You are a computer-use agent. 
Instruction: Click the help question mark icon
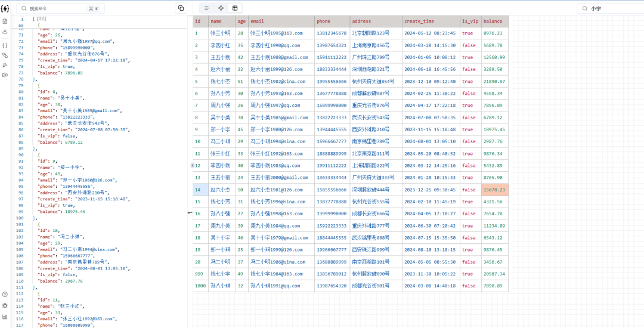pos(5,295)
